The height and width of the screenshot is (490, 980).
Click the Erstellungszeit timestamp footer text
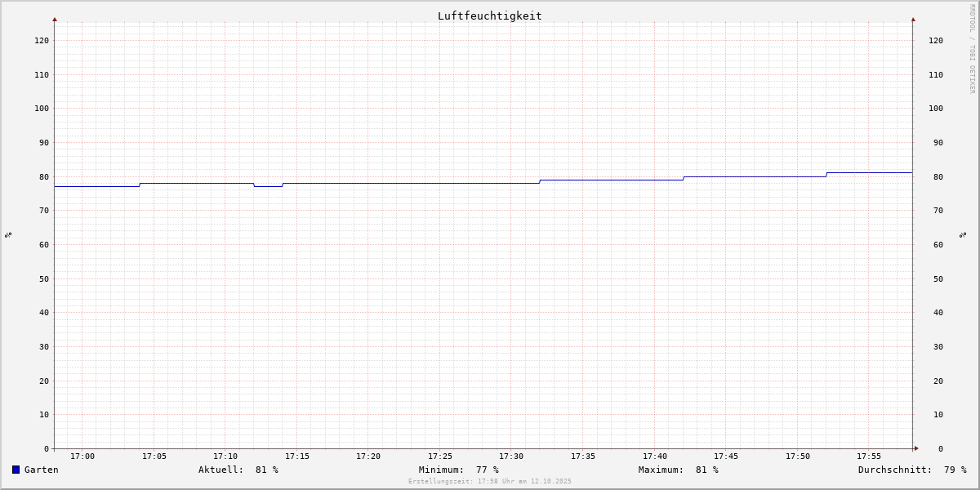tap(490, 481)
